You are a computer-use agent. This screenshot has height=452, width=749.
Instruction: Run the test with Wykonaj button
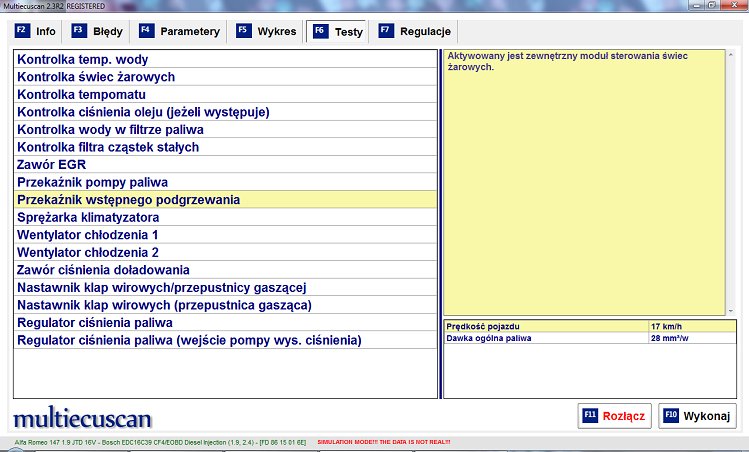click(x=697, y=416)
